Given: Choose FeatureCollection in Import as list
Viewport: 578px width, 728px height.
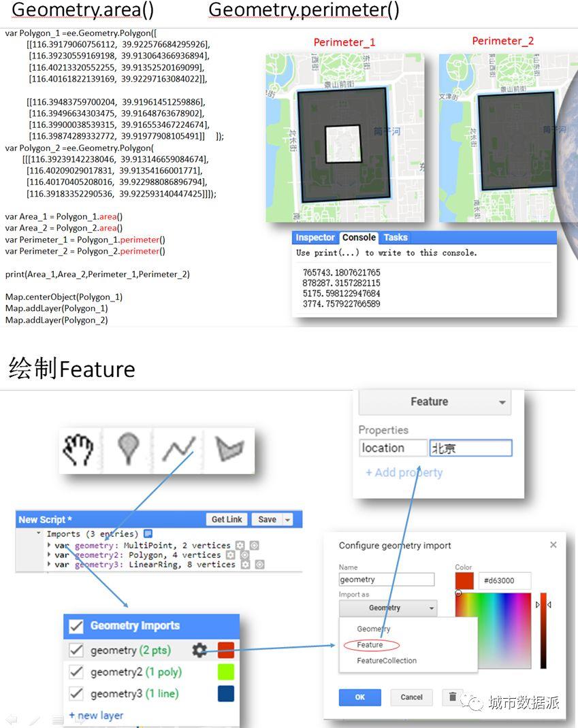Looking at the screenshot, I should [x=387, y=661].
